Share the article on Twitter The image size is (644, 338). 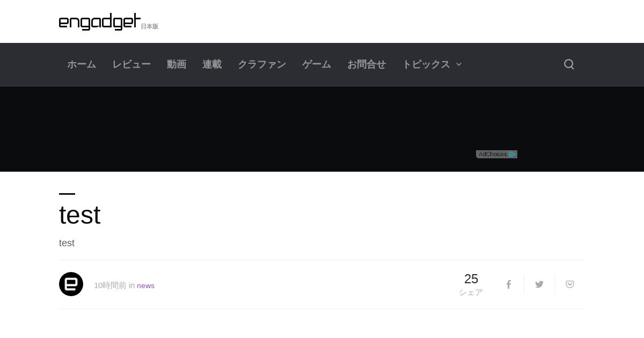539,284
